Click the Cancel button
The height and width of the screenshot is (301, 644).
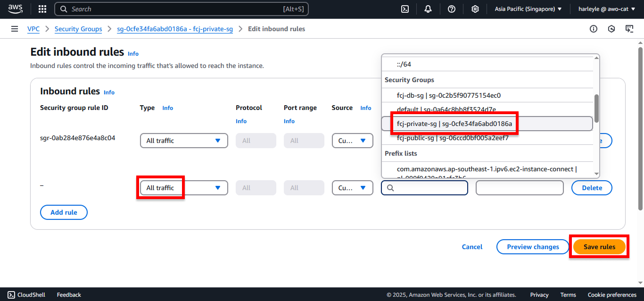[472, 247]
